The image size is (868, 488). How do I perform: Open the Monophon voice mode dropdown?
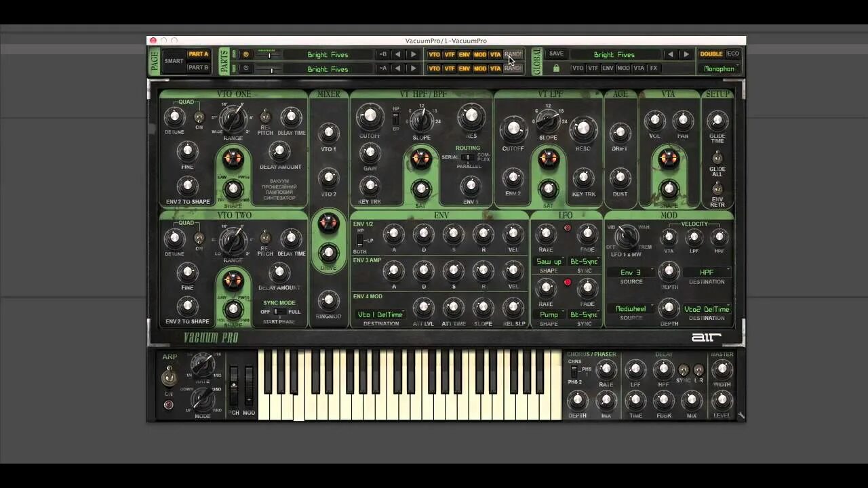[x=719, y=68]
